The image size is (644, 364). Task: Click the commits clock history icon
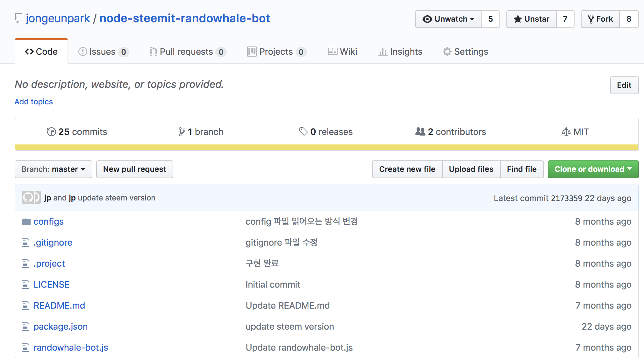tap(51, 132)
